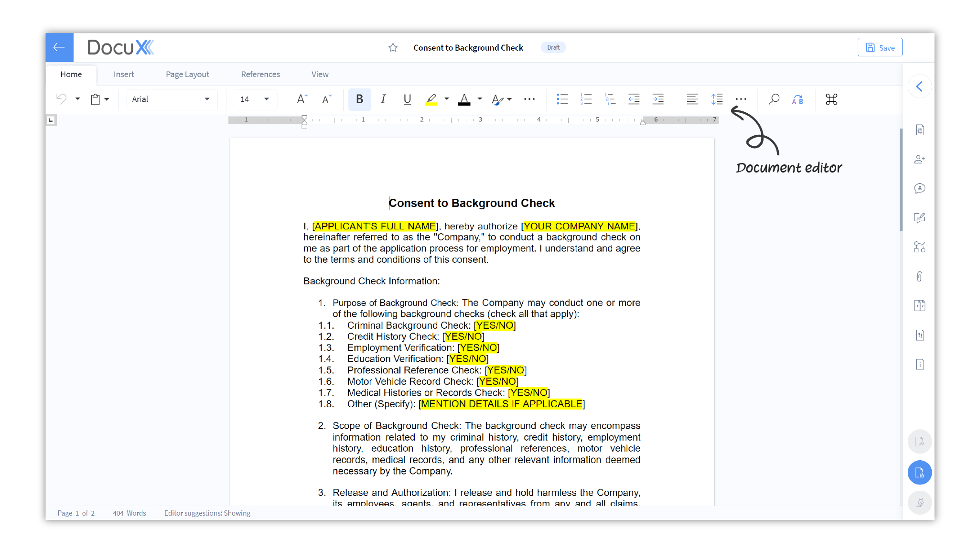Open the Page Layout tab
980x551 pixels.
tap(188, 74)
